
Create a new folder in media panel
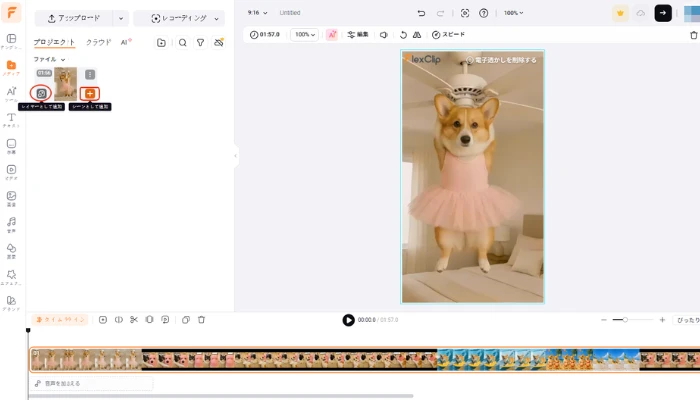point(161,42)
